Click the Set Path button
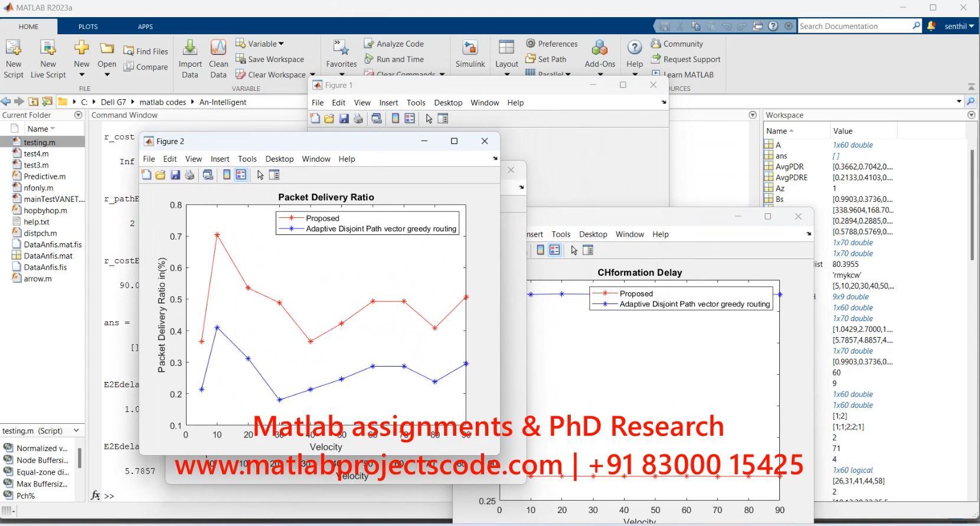This screenshot has width=980, height=526. [x=546, y=59]
